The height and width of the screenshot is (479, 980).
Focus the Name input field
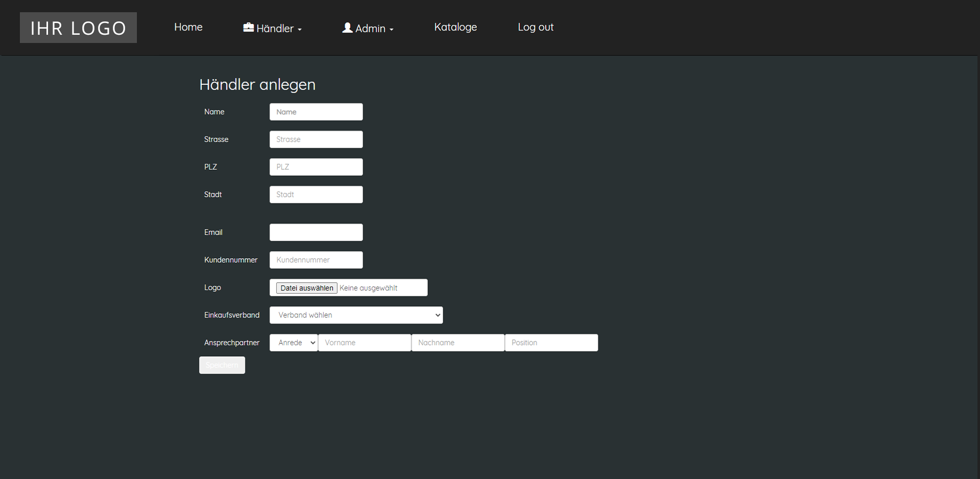click(316, 112)
